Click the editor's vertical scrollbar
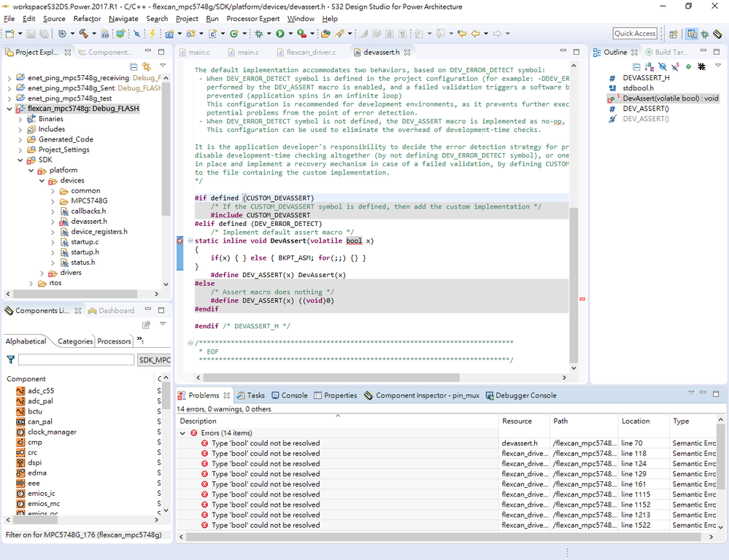 click(x=574, y=284)
